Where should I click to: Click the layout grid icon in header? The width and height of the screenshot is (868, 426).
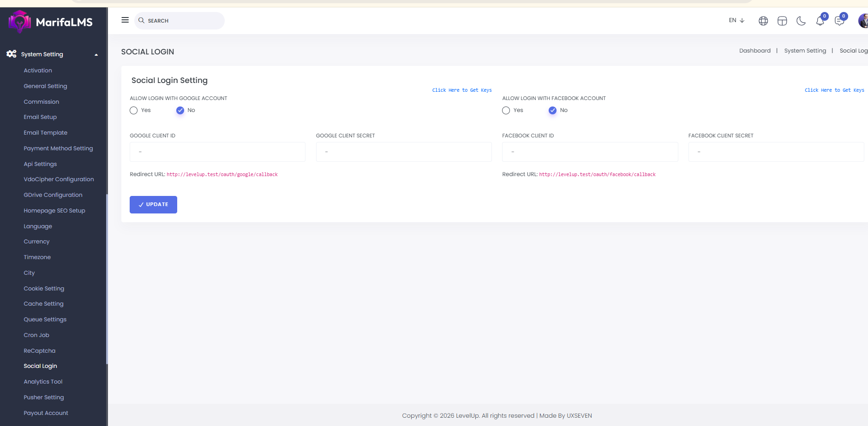pyautogui.click(x=782, y=21)
